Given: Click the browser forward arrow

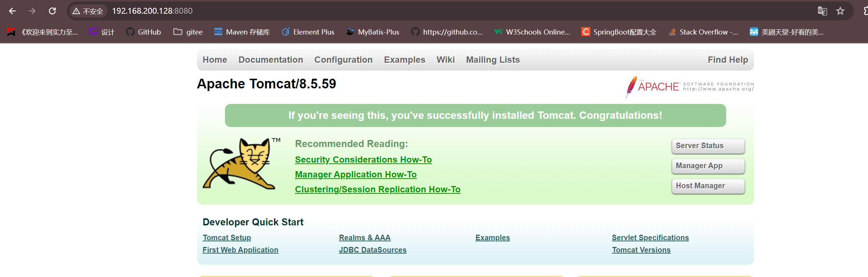Looking at the screenshot, I should [32, 11].
